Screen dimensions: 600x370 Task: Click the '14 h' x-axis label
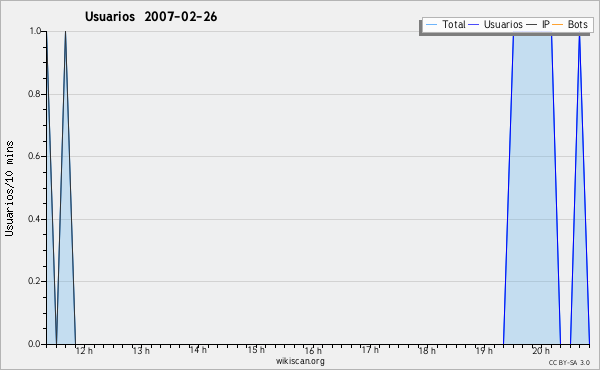pos(198,350)
